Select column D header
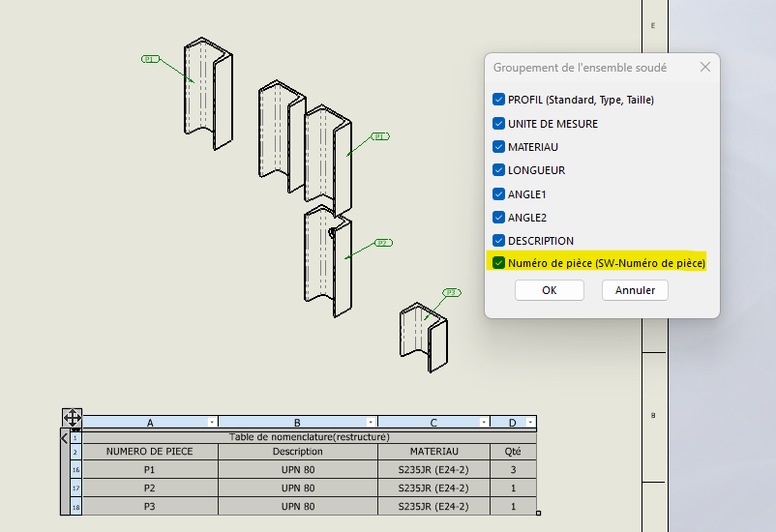Viewport: 776px width, 532px height. pos(511,423)
